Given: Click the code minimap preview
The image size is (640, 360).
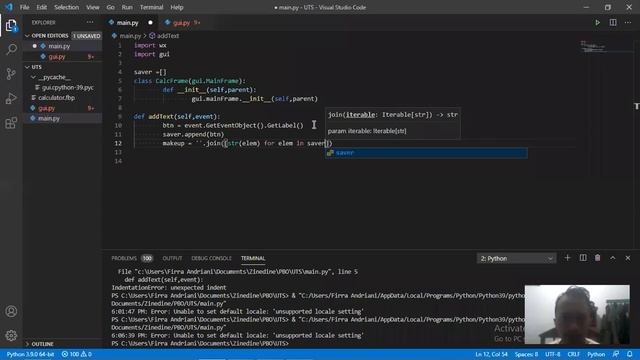Looking at the screenshot, I should (x=593, y=47).
